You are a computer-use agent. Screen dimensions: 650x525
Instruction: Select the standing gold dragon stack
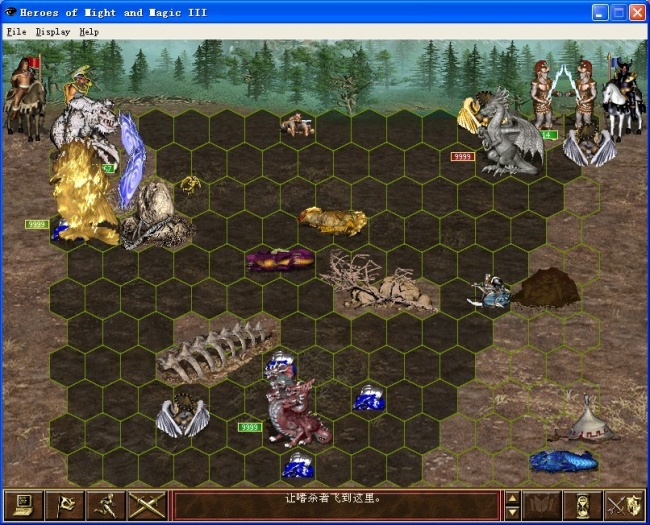tap(83, 193)
